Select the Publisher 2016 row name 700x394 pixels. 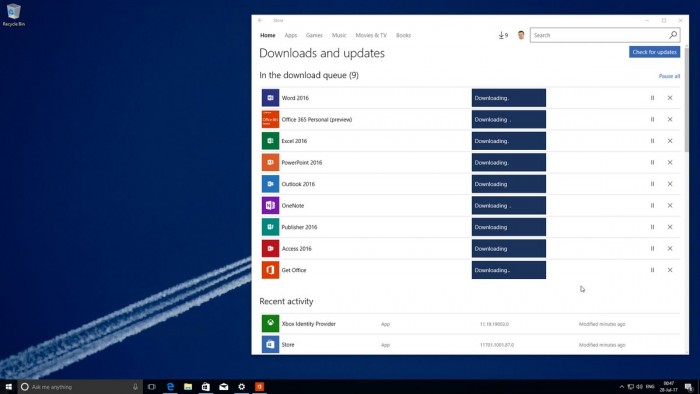(x=299, y=227)
